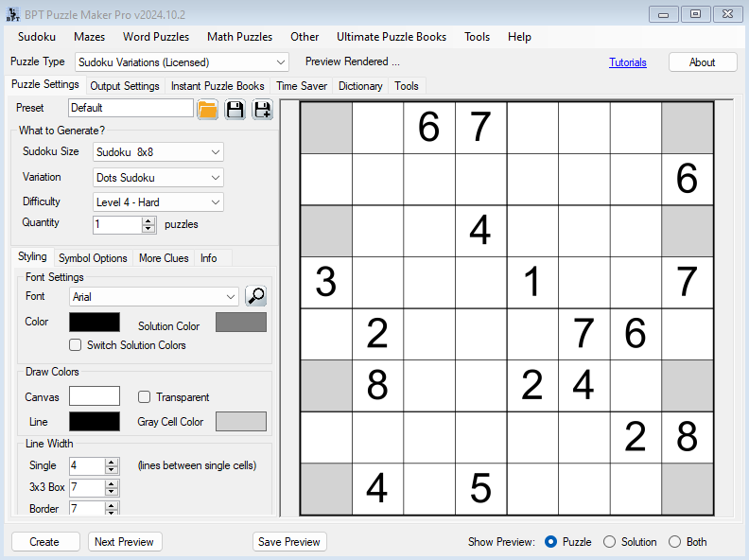The image size is (749, 560).
Task: Increase Quantity with the up arrow
Action: pos(148,220)
